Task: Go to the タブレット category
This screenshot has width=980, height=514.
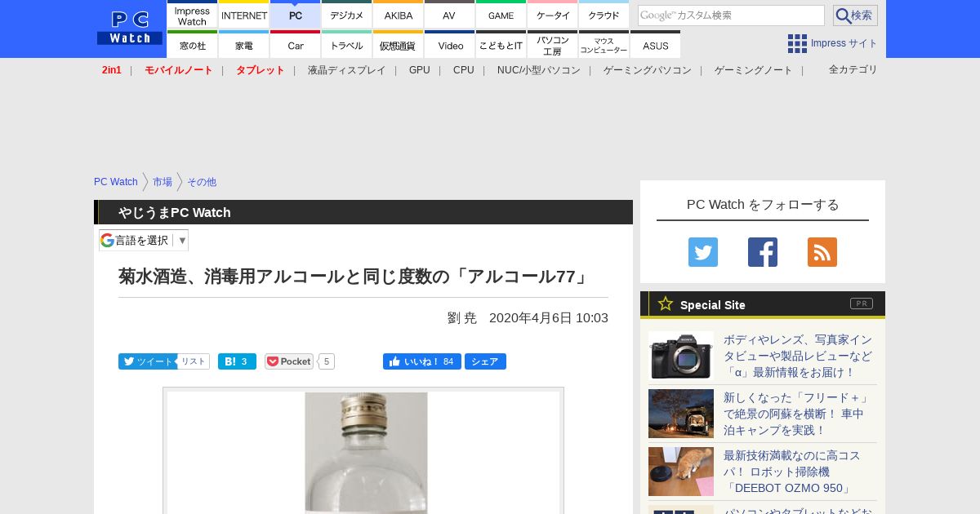Action: point(261,70)
